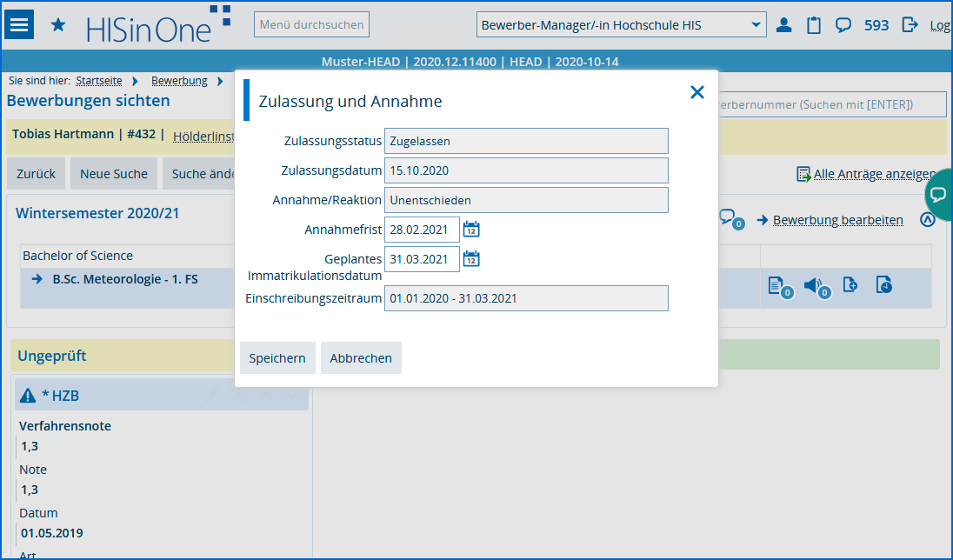The width and height of the screenshot is (953, 560).
Task: Close the Zulassung und Annahme dialog
Action: [697, 92]
